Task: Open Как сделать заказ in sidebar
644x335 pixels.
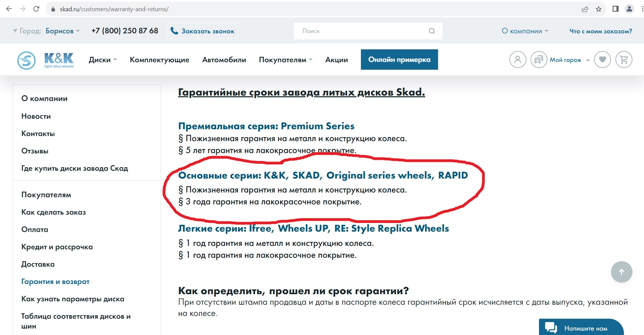Action: tap(54, 212)
